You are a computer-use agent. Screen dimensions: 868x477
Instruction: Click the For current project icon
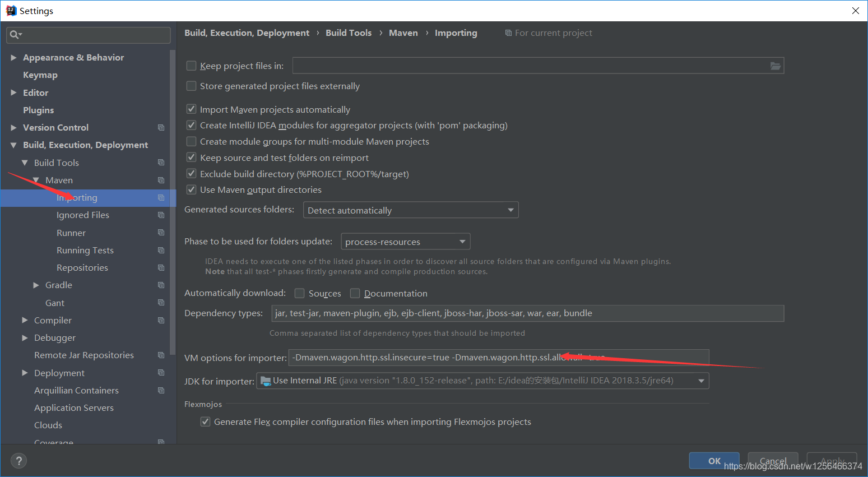click(x=508, y=33)
